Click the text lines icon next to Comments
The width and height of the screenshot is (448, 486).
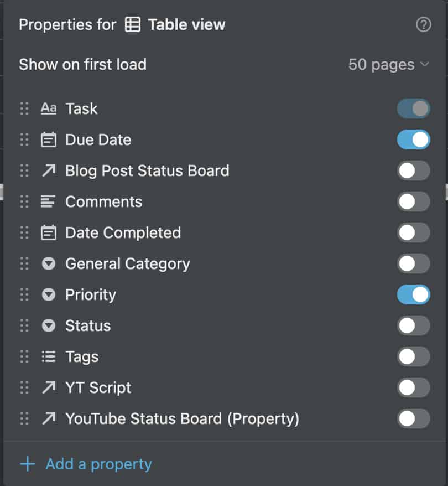point(48,201)
